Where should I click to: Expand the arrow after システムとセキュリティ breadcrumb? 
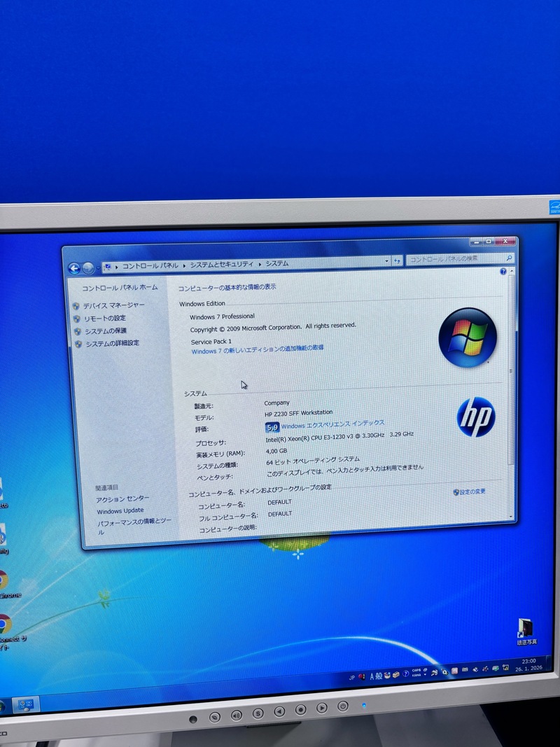point(259,264)
